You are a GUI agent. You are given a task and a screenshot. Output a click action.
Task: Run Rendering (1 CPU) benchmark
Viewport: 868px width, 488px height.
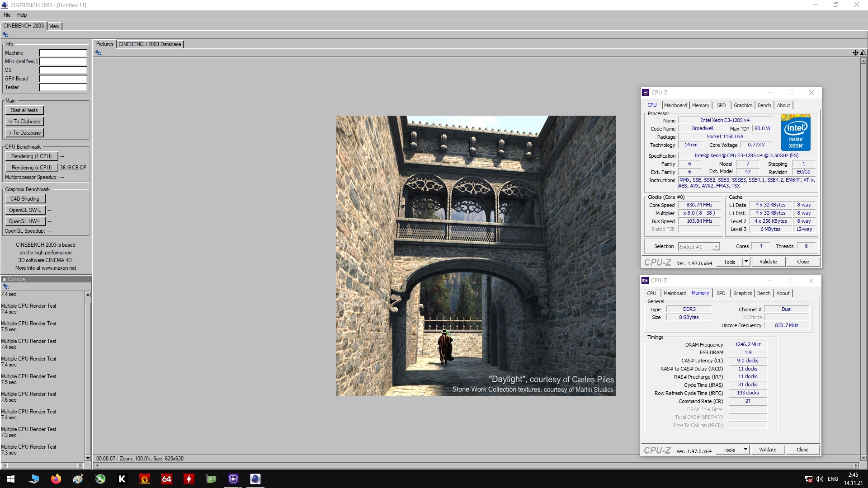pyautogui.click(x=32, y=156)
